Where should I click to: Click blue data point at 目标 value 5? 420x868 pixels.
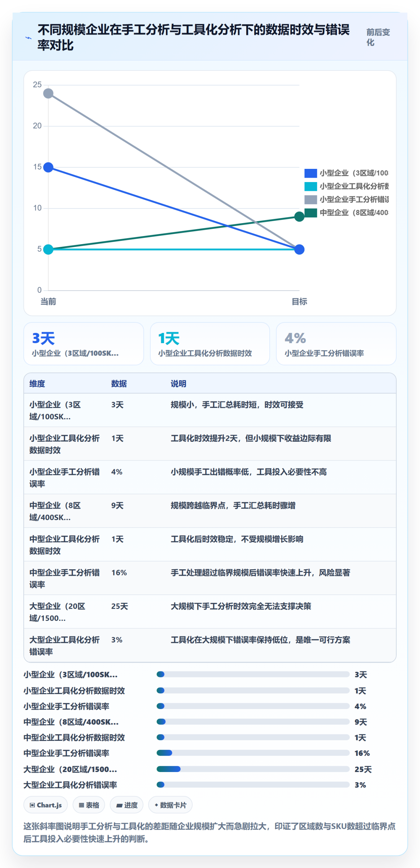299,250
